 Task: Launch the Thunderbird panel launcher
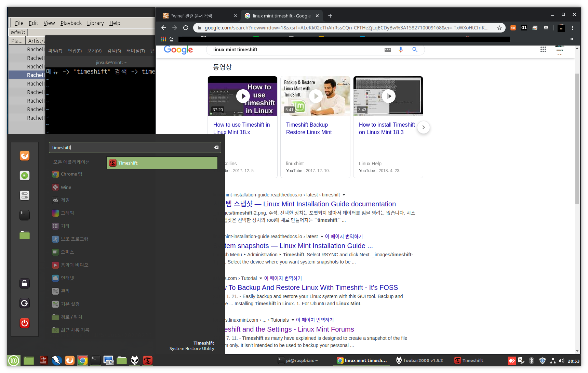57,360
